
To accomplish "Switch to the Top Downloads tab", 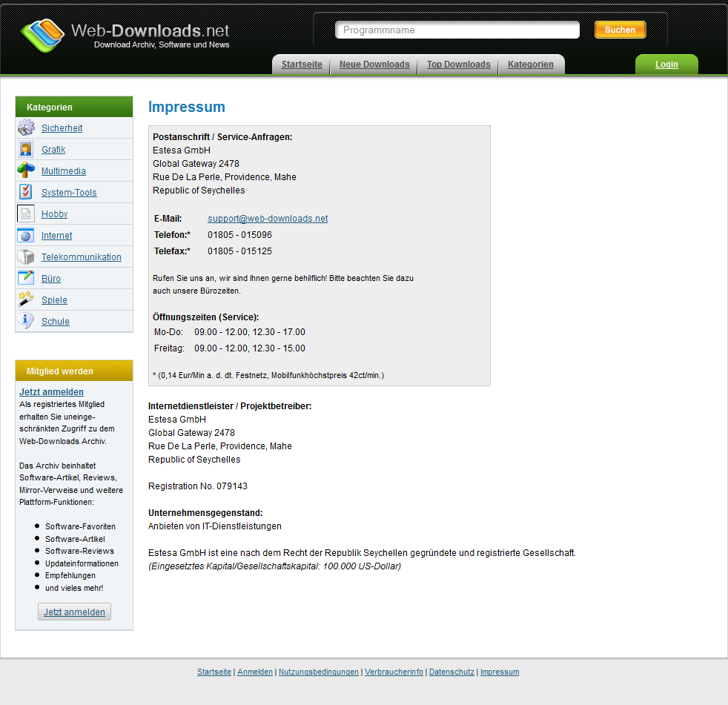I will (x=459, y=64).
